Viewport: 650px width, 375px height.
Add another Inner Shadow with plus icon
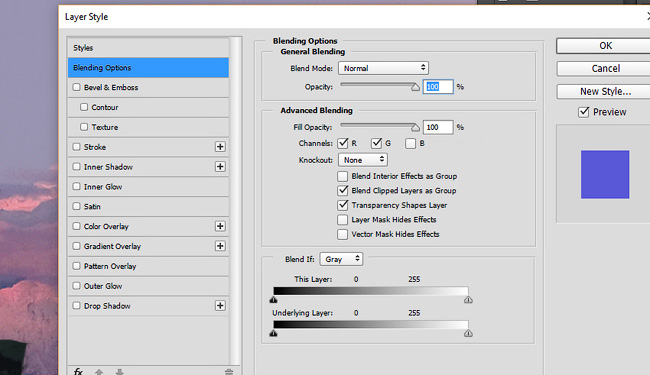click(x=220, y=167)
